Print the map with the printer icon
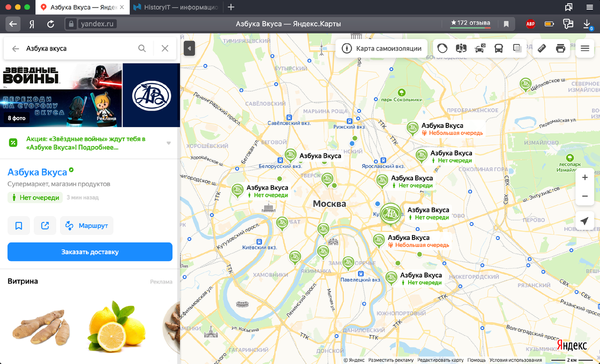 (560, 48)
